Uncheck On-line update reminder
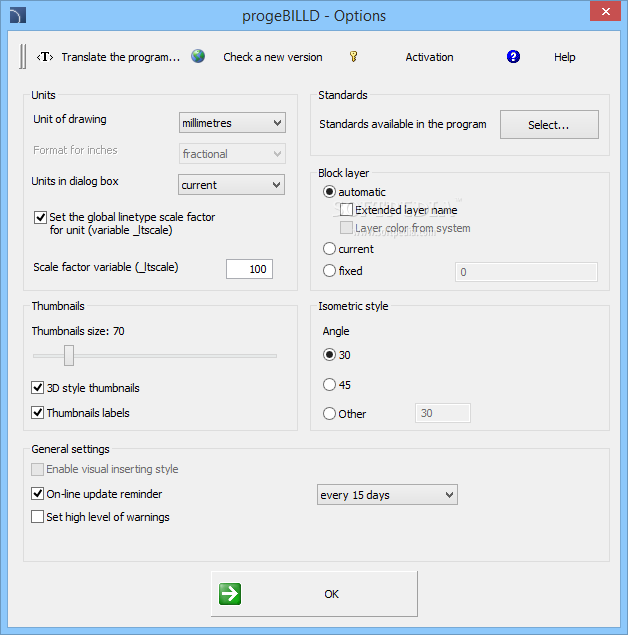This screenshot has height=635, width=628. [x=38, y=494]
